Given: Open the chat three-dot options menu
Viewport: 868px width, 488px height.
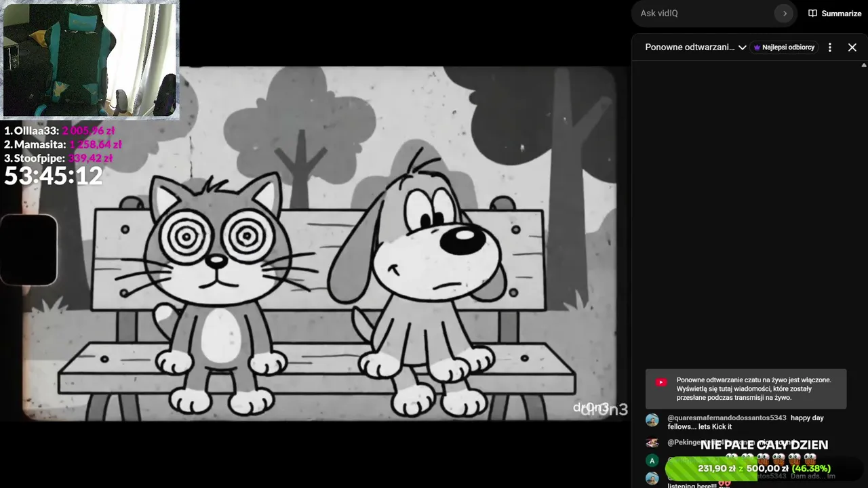Looking at the screenshot, I should (830, 47).
